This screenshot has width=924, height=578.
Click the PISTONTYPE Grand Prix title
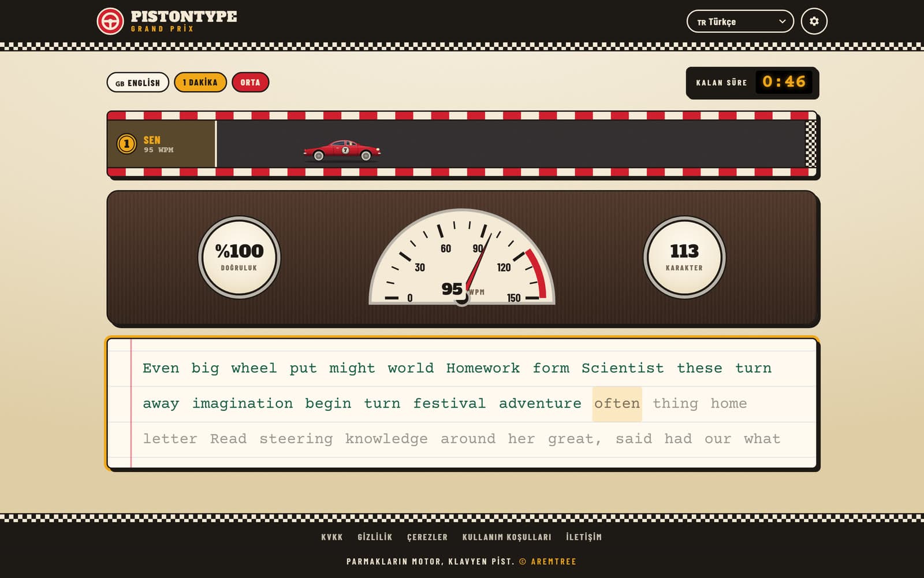coord(184,21)
